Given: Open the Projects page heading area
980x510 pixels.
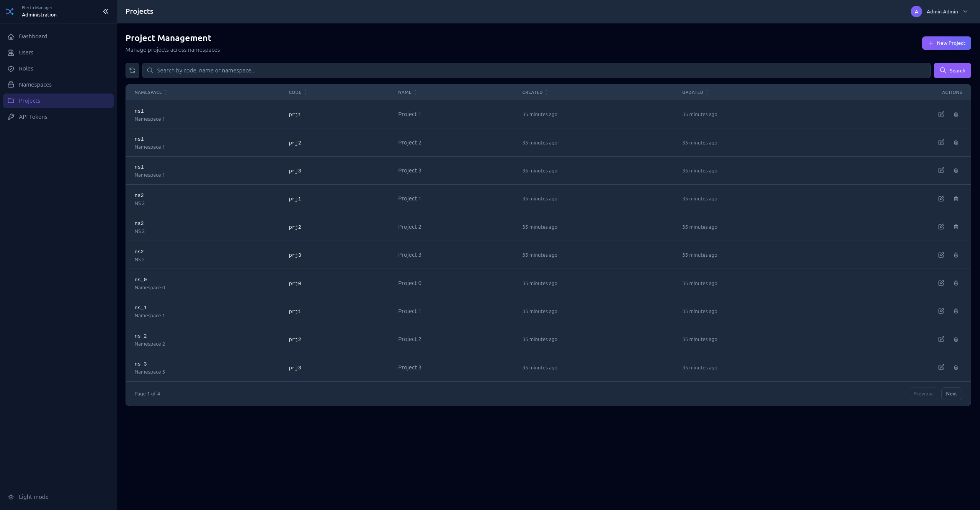Looking at the screenshot, I should point(139,11).
